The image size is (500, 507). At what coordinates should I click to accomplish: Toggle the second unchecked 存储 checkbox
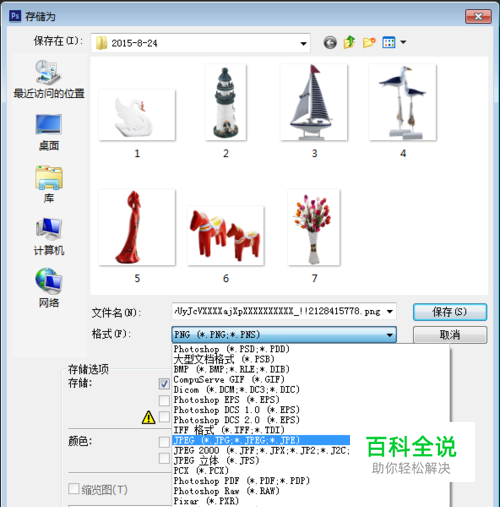[x=164, y=400]
